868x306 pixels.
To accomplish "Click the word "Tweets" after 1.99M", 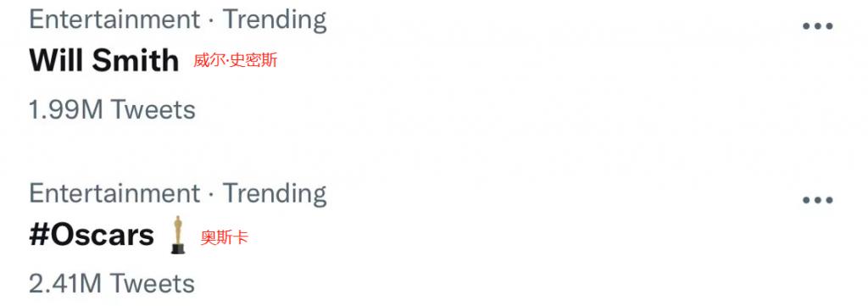I will pos(153,109).
